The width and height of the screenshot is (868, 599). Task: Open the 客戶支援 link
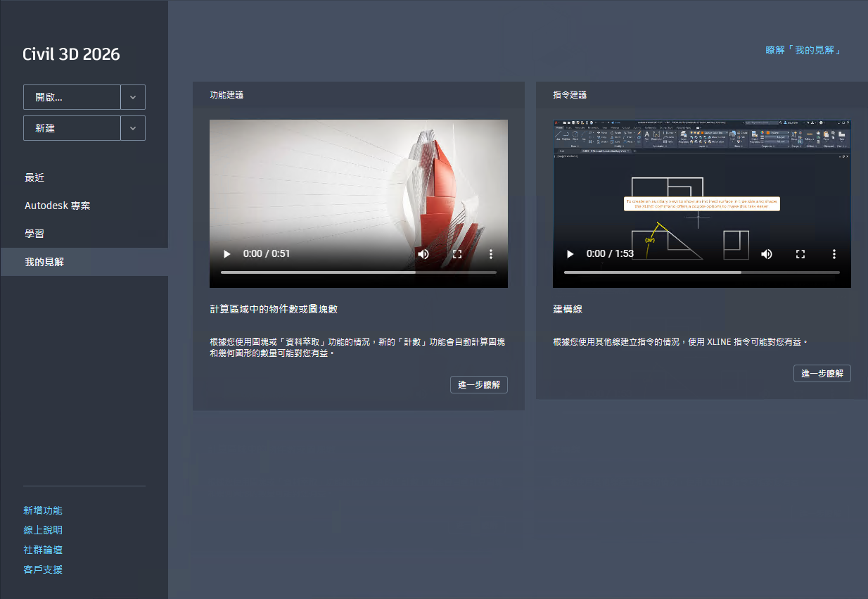(x=43, y=569)
